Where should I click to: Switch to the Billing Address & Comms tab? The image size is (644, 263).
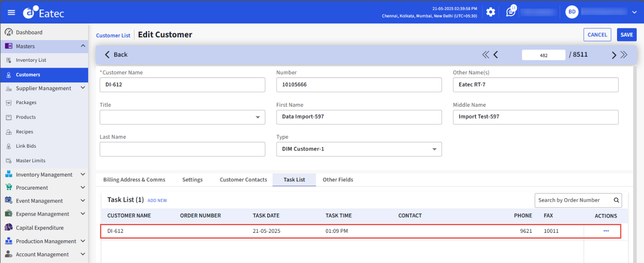(134, 179)
